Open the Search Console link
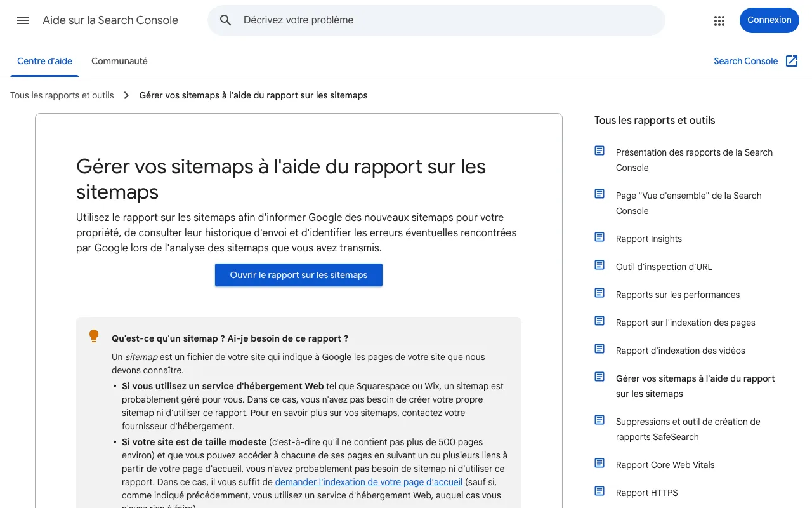 pos(746,61)
